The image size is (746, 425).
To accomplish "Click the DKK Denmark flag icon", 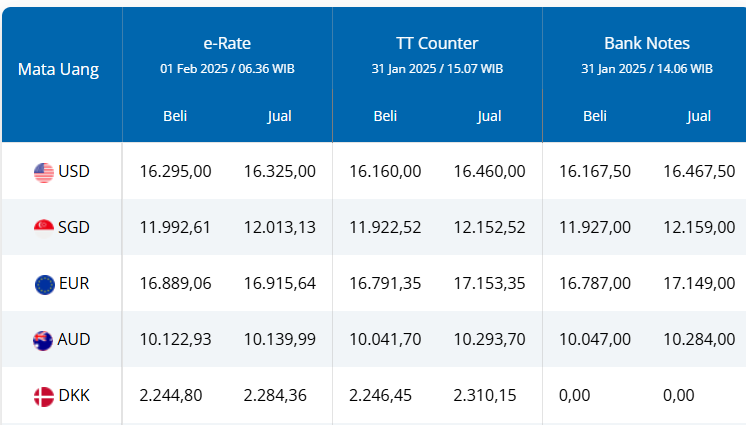I will (43, 396).
